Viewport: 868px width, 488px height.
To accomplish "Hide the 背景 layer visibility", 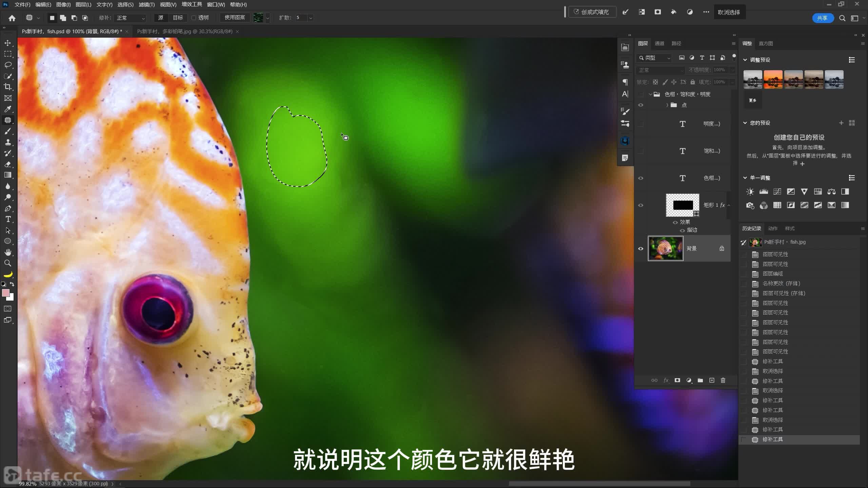I will tap(640, 248).
